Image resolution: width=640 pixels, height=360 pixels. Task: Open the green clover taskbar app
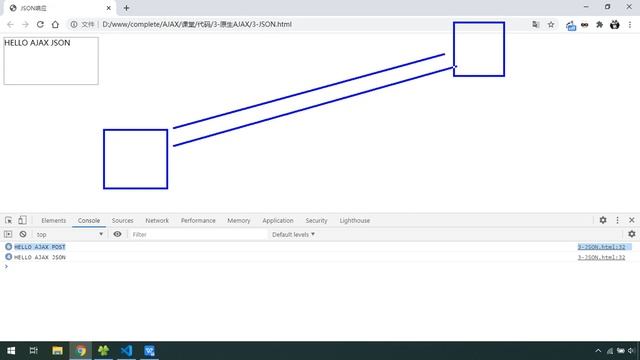pyautogui.click(x=104, y=351)
